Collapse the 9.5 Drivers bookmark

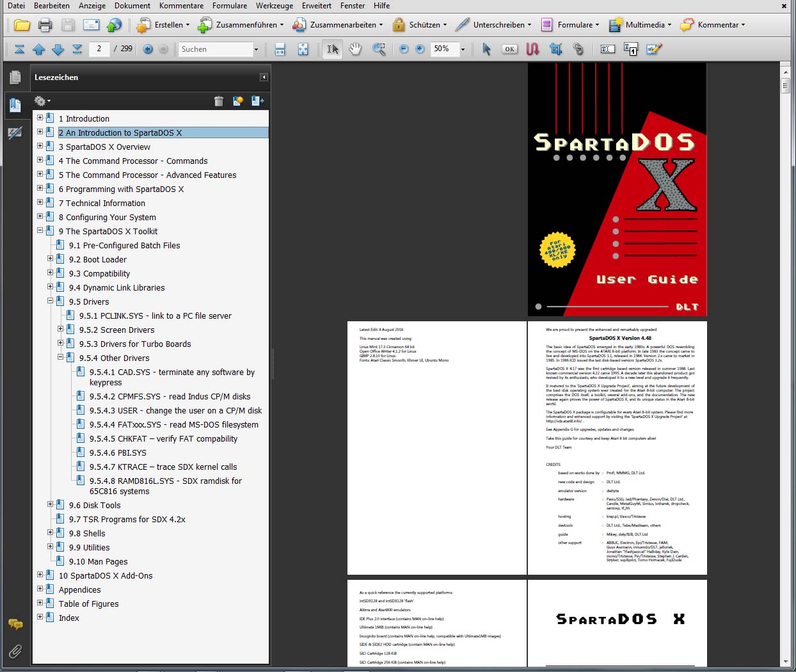click(x=50, y=301)
